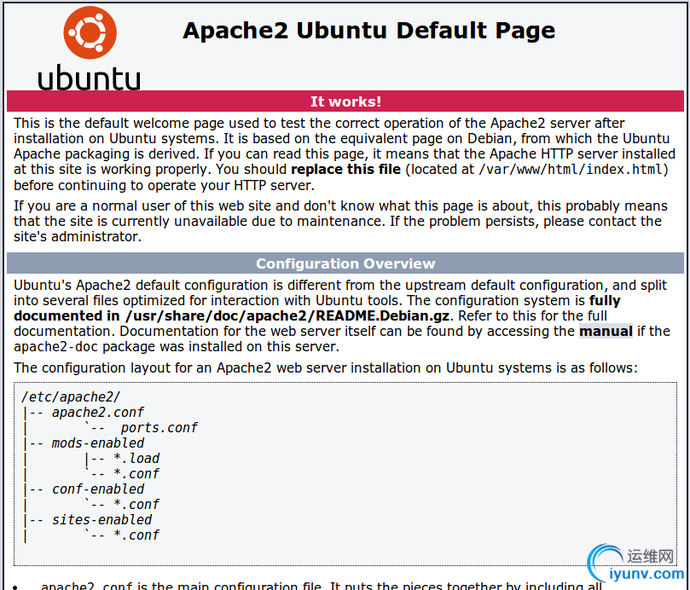Click *.conf under sites-enabled

[136, 535]
